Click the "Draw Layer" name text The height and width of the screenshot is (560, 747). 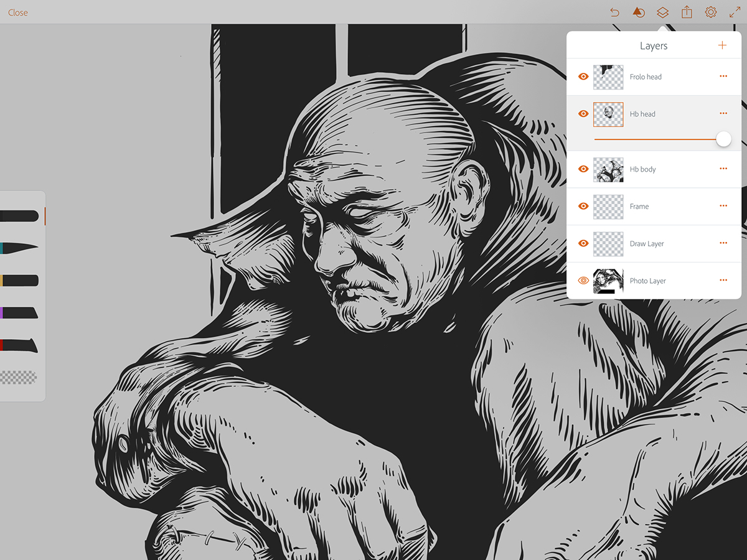point(647,244)
